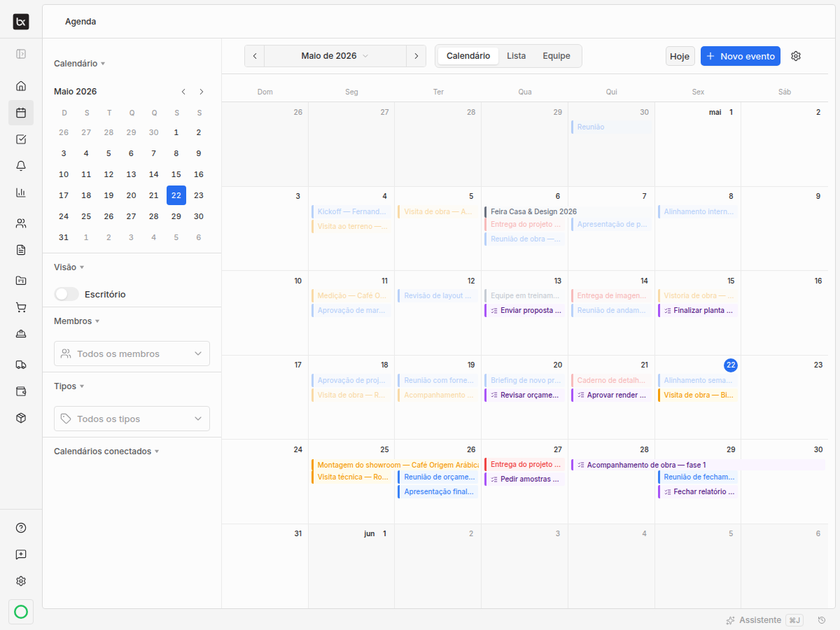This screenshot has height=630, width=840.
Task: Open the shopping cart icon
Action: point(21,307)
